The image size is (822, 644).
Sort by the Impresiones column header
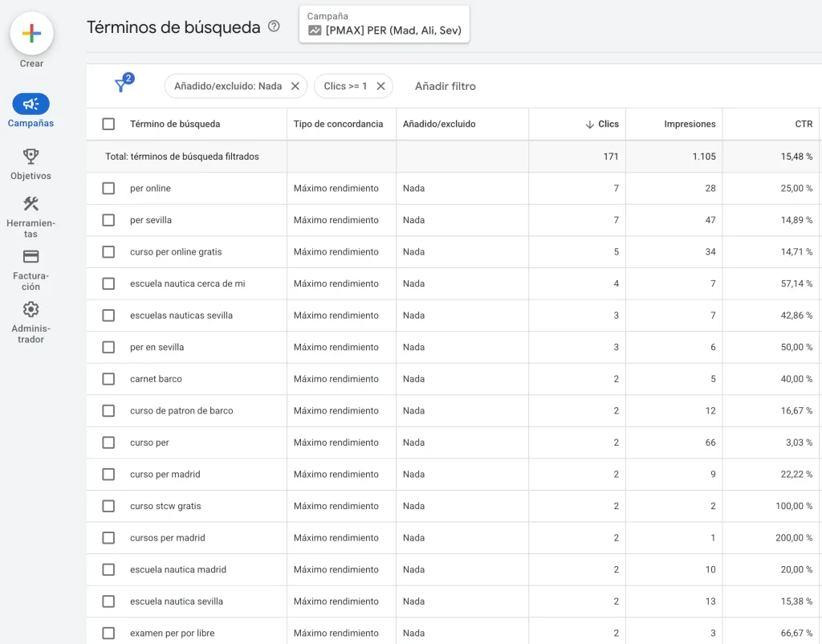point(689,124)
